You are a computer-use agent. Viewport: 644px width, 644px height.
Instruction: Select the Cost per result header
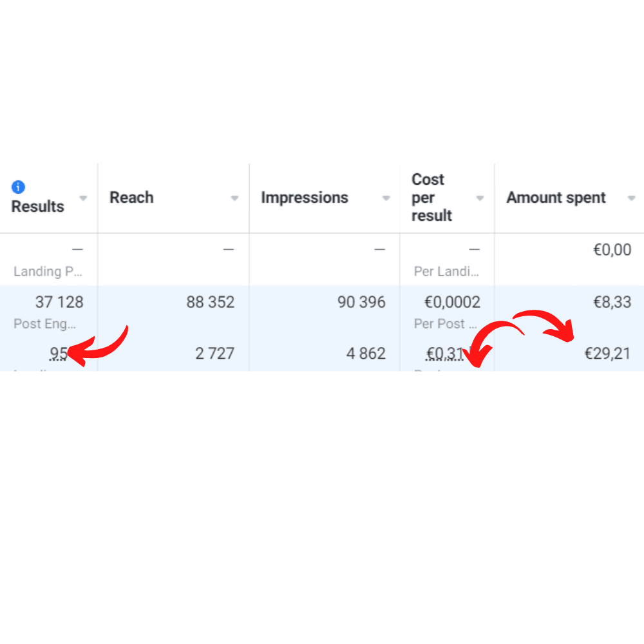point(432,198)
